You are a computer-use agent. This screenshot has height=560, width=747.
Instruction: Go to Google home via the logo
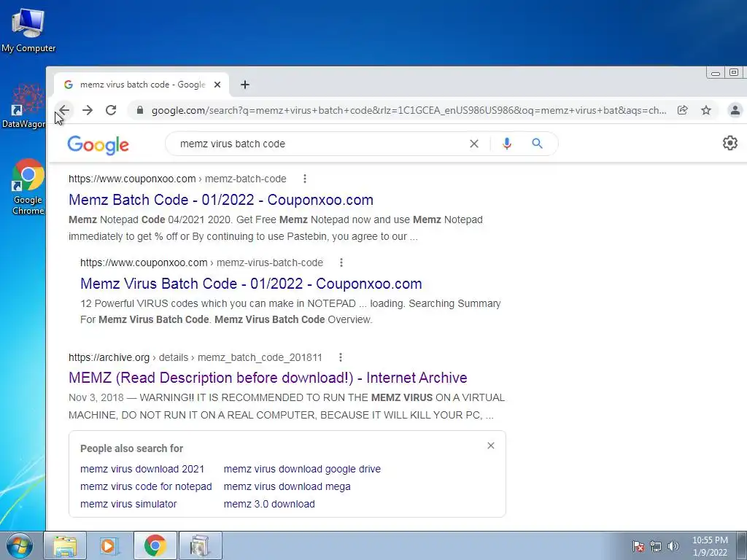[98, 145]
